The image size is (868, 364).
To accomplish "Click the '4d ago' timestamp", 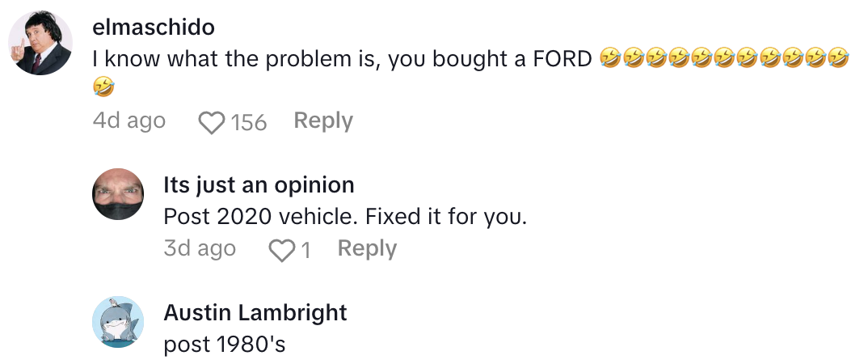I will [129, 121].
